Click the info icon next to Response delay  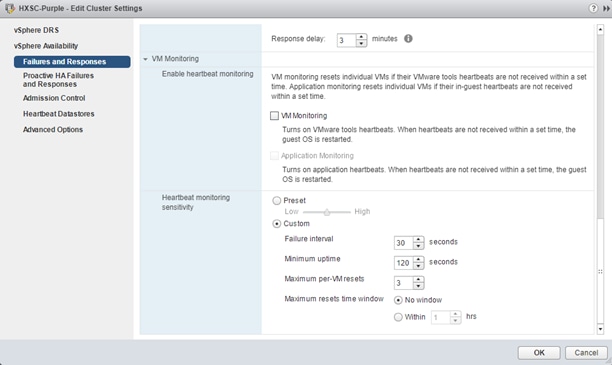tap(408, 39)
